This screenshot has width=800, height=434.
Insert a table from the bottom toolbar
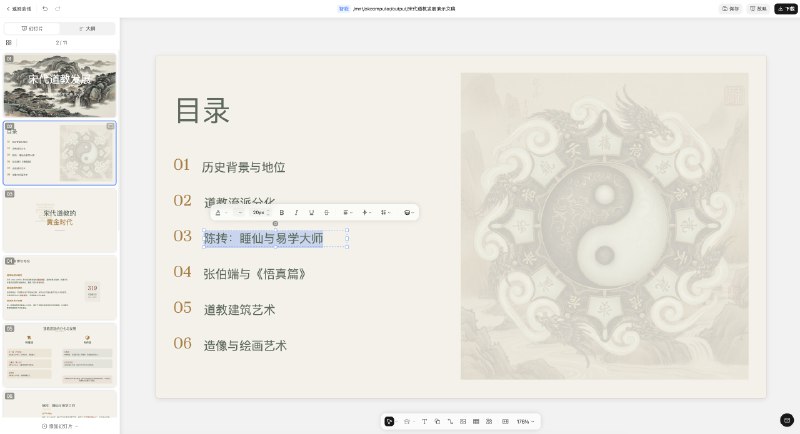tap(476, 421)
